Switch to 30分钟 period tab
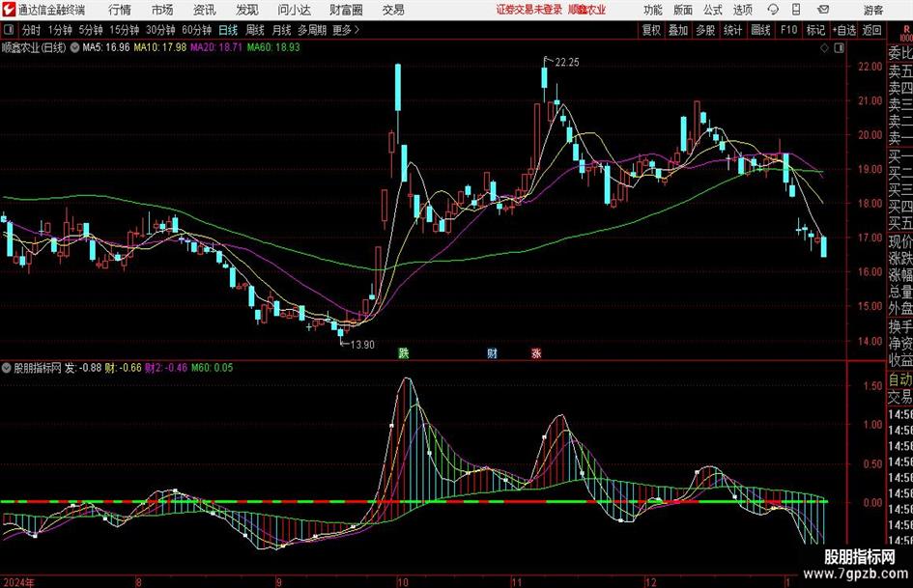Image resolution: width=913 pixels, height=588 pixels. (160, 30)
